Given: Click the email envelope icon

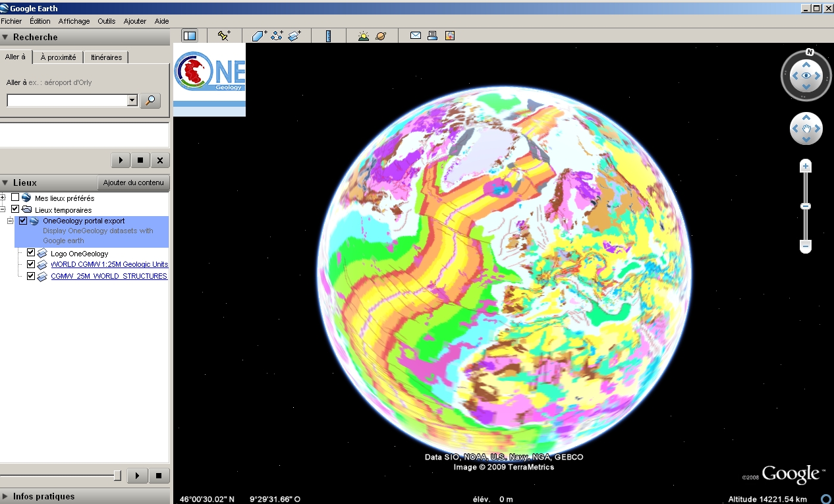Looking at the screenshot, I should coord(416,36).
